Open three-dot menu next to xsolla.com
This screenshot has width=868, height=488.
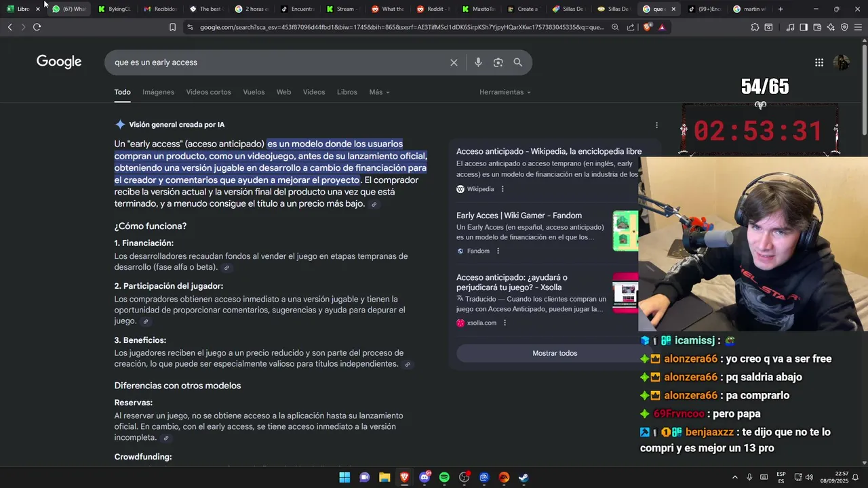505,323
